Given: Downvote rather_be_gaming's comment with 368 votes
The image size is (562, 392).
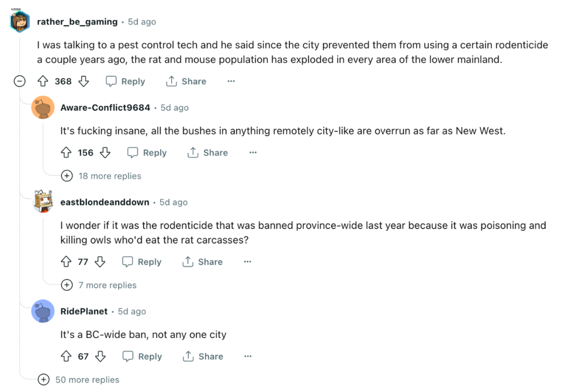Looking at the screenshot, I should pos(83,81).
